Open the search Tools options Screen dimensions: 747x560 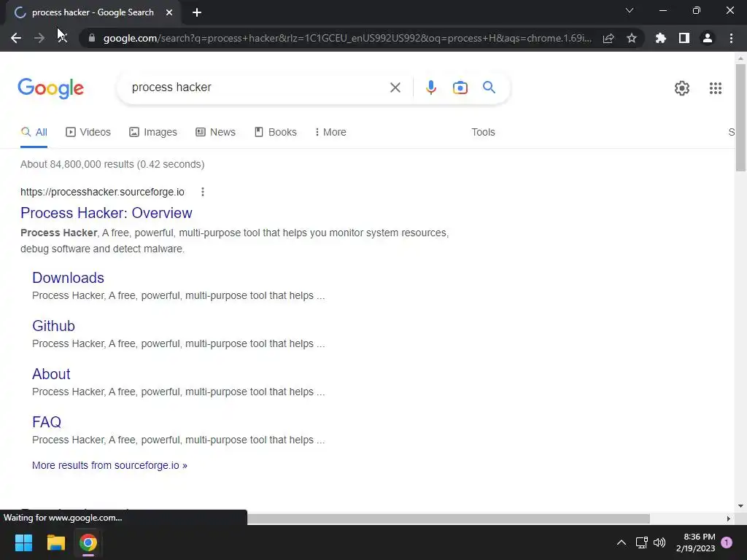point(483,133)
